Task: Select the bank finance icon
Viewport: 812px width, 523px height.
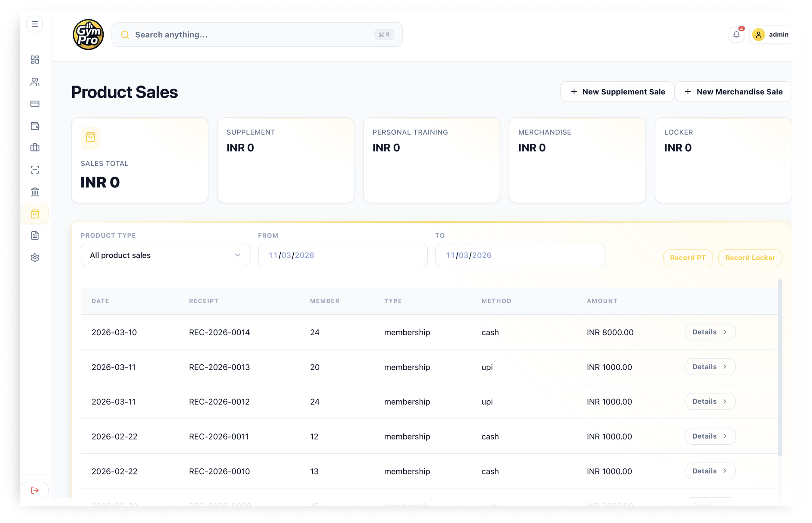Action: tap(35, 192)
